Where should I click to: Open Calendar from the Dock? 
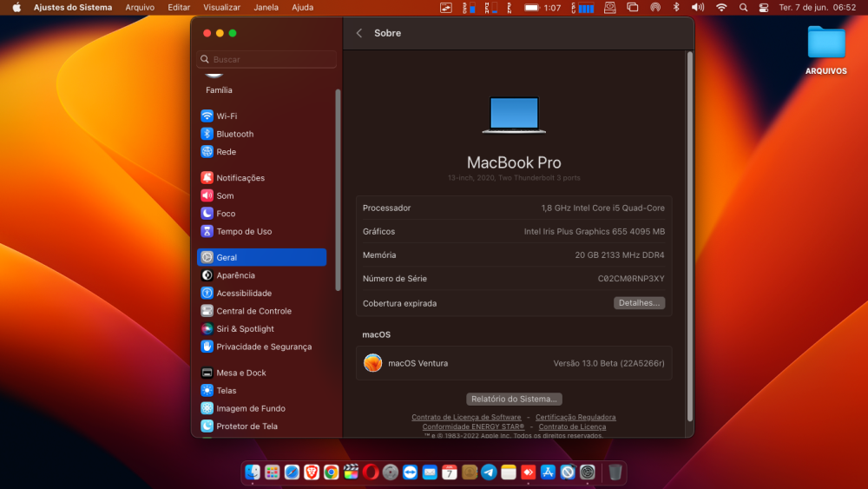tap(450, 472)
